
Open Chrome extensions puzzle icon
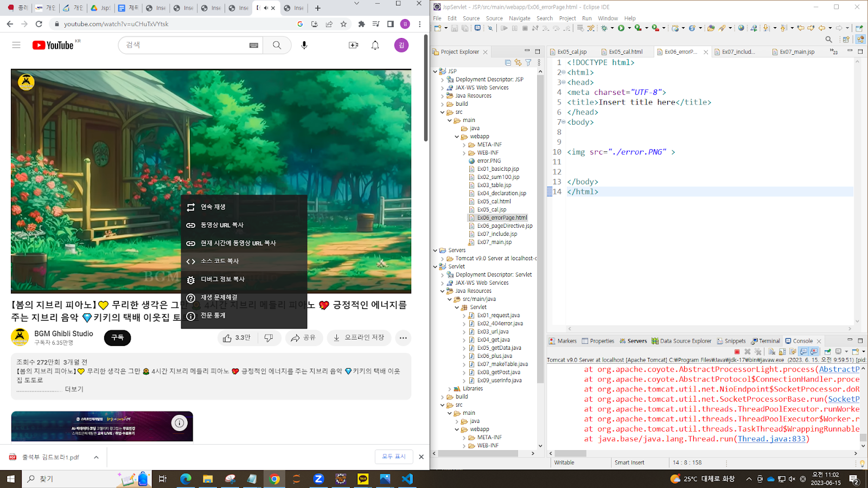click(x=361, y=24)
